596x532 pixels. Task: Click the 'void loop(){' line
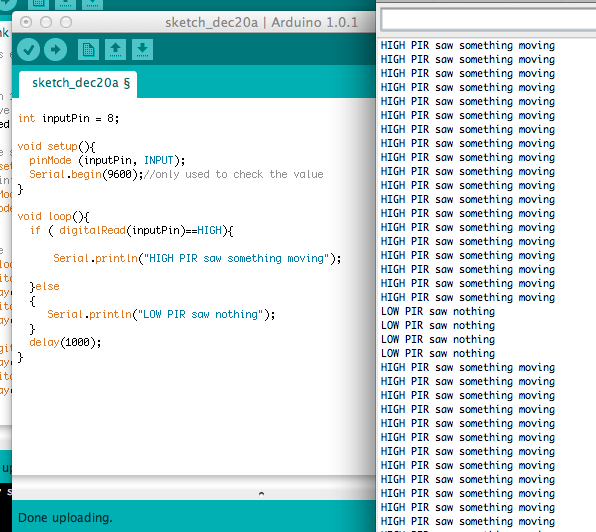pyautogui.click(x=53, y=217)
